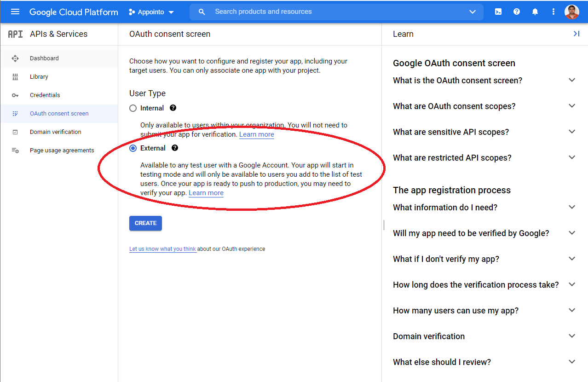588x382 pixels.
Task: Open Let us know what you think link
Action: coord(163,249)
